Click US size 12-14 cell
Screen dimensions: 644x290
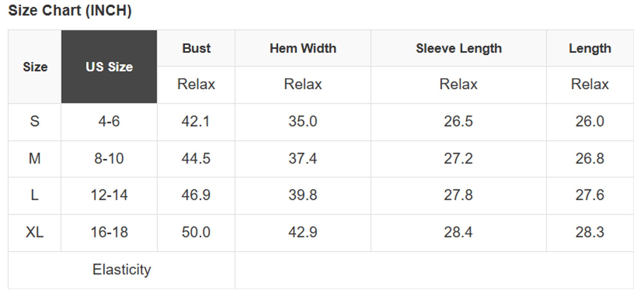coord(109,195)
